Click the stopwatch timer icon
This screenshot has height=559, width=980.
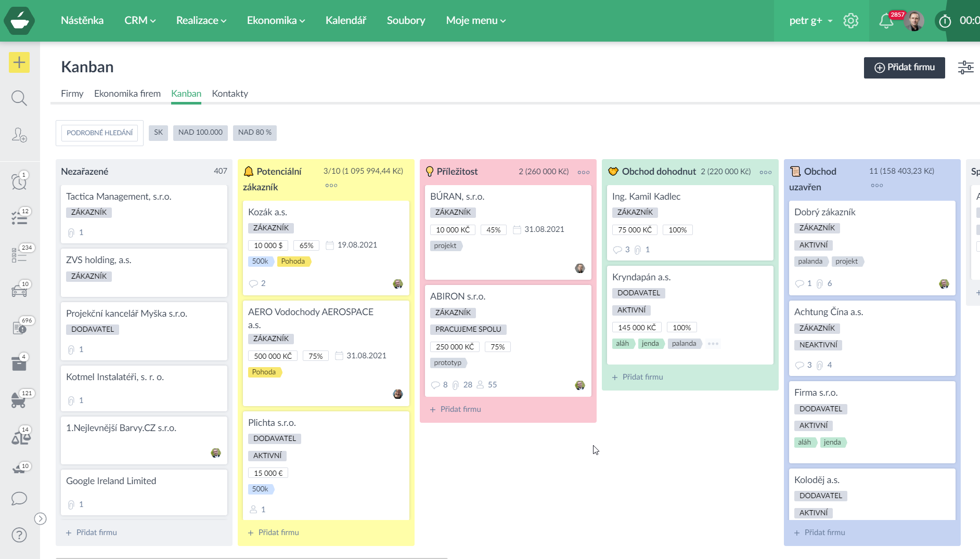945,21
